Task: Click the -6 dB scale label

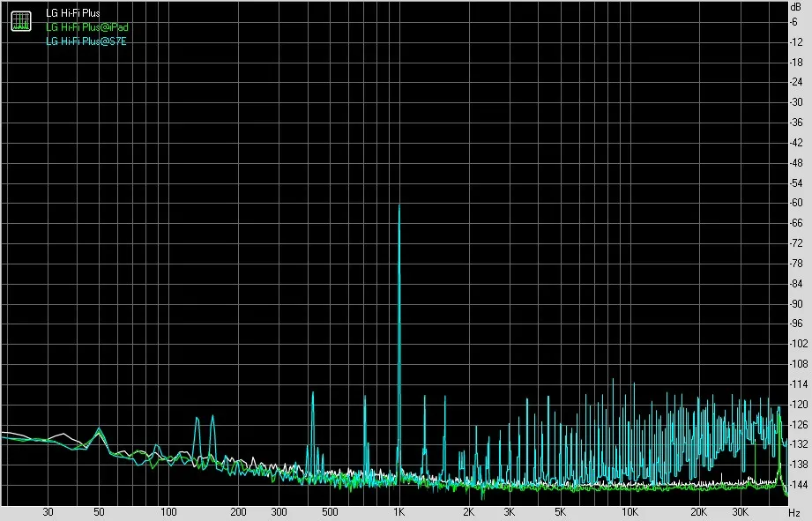Action: 793,22
